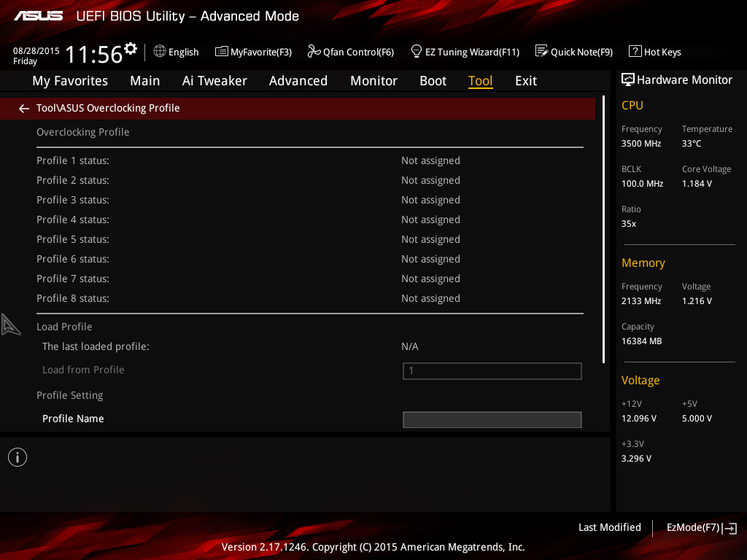Click the globe language icon
The width and height of the screenshot is (747, 560).
[x=160, y=51]
